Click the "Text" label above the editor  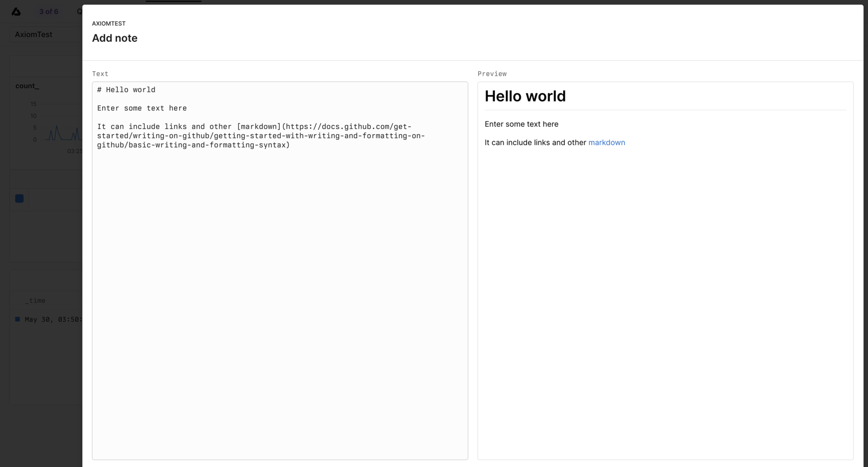pos(100,74)
